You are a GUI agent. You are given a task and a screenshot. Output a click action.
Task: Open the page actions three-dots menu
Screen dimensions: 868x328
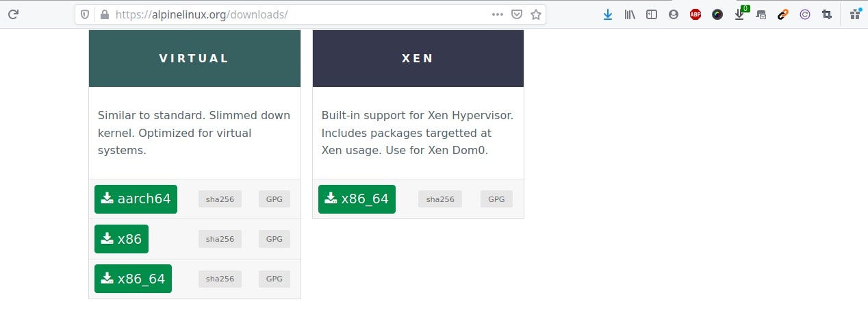coord(498,14)
